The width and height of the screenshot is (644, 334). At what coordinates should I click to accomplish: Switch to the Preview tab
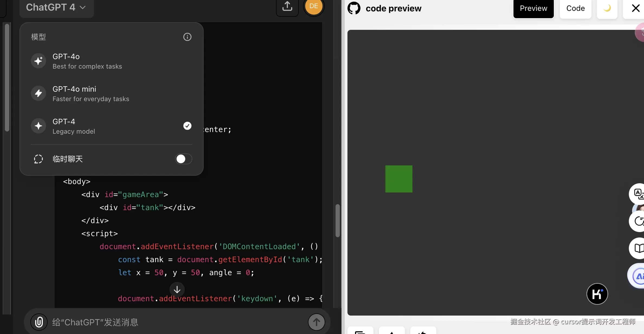point(533,8)
